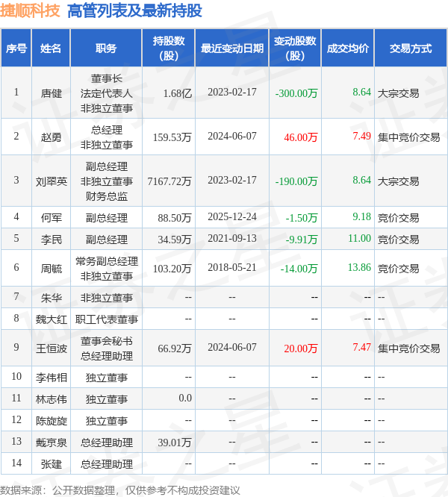Click sequence number 14
This screenshot has height=497, width=448.
[16, 463]
